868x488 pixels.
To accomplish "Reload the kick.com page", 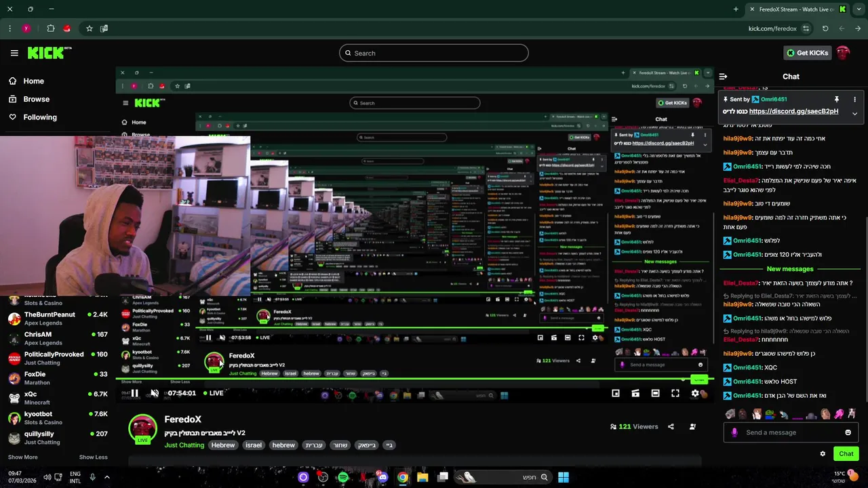I will click(x=825, y=28).
